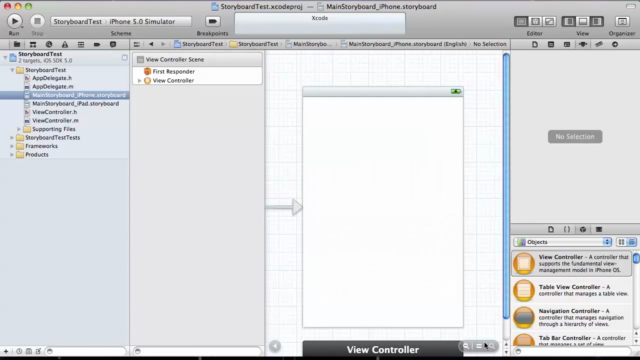
Task: Open AppDelegate.h file
Action: [x=52, y=78]
